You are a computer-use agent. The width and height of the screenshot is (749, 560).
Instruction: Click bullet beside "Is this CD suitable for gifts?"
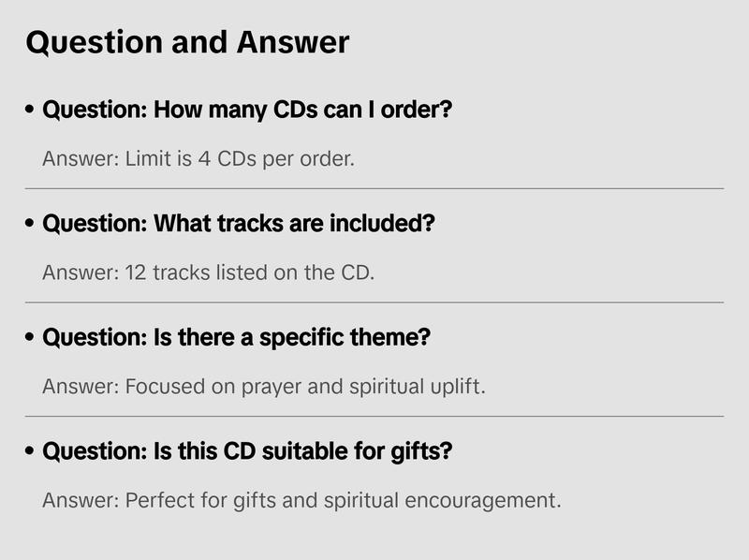pos(31,451)
